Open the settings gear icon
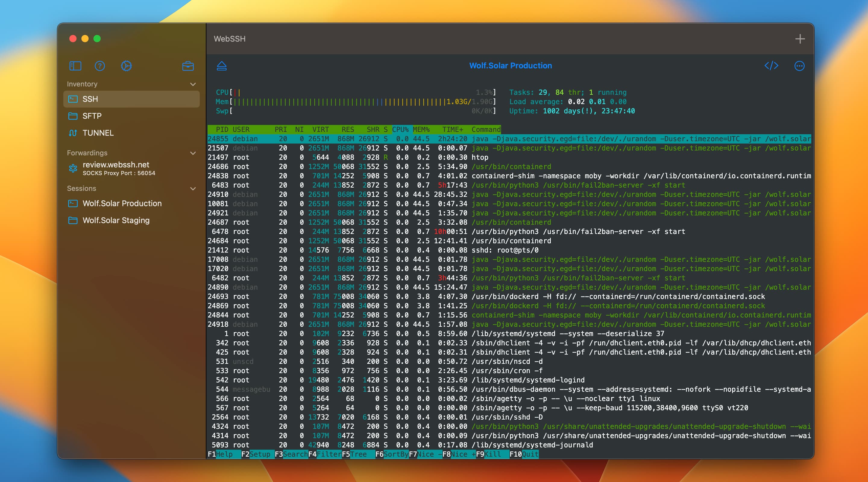868x482 pixels. 126,66
